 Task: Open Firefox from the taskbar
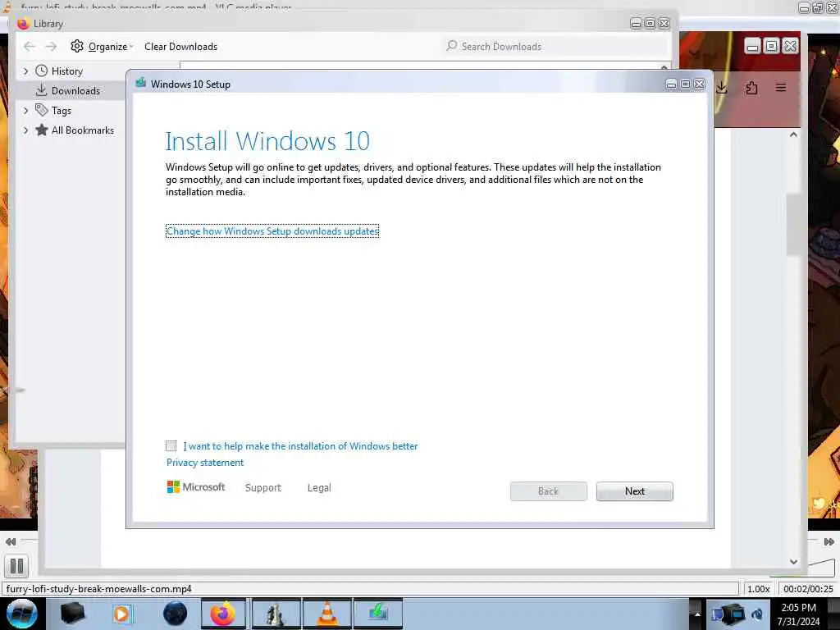pos(223,614)
